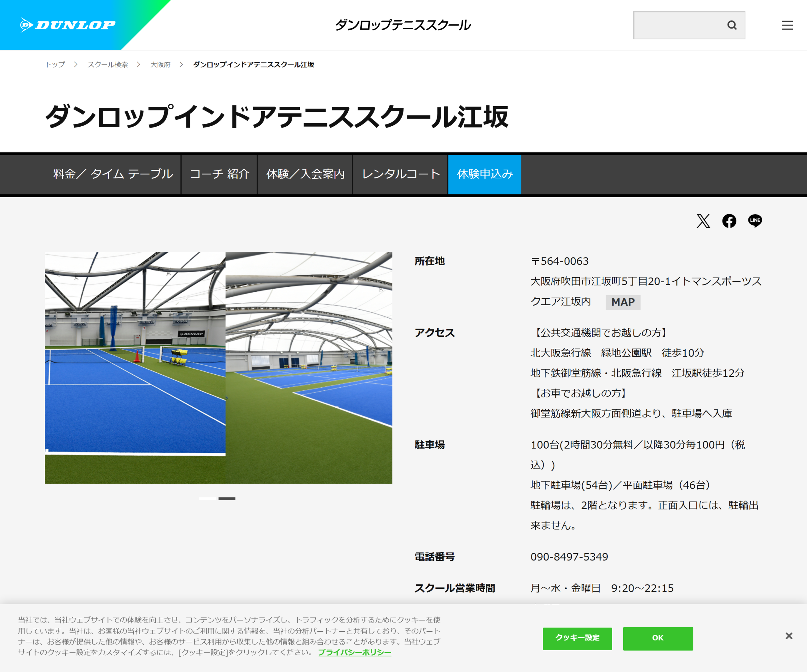Click the text 【お車でお越しの方】
This screenshot has height=672, width=807.
click(581, 393)
